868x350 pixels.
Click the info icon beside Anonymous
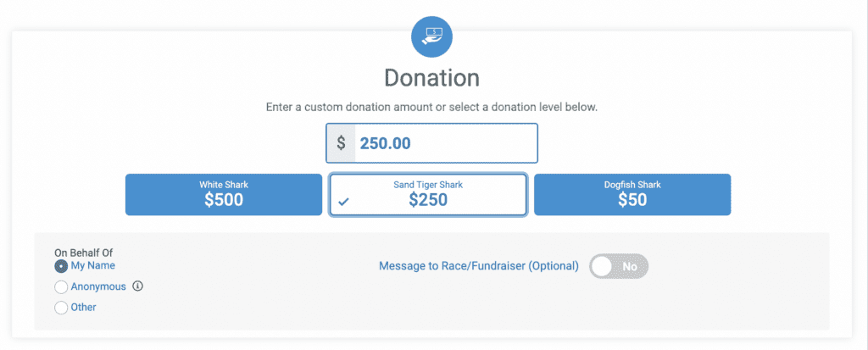(x=138, y=286)
